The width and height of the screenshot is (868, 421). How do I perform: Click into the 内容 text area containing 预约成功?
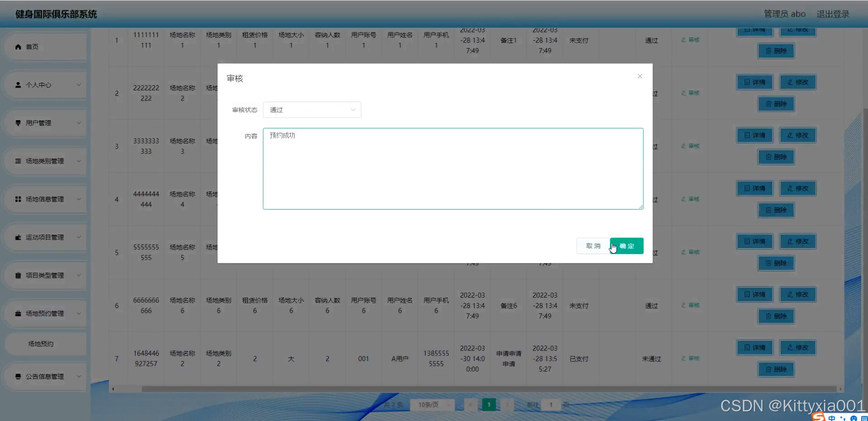[453, 169]
